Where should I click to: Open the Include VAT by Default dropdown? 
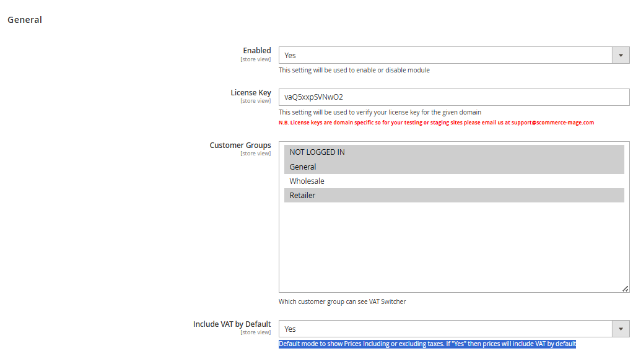pos(445,329)
